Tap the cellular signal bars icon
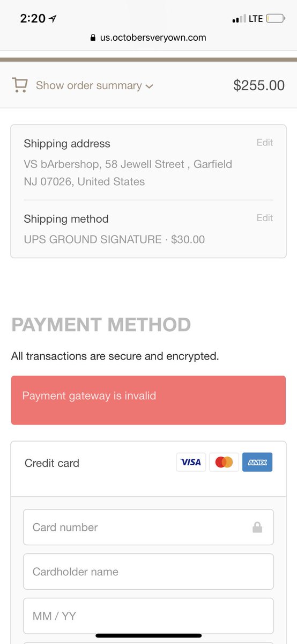Screen dimensions: 297x644 coord(239,19)
